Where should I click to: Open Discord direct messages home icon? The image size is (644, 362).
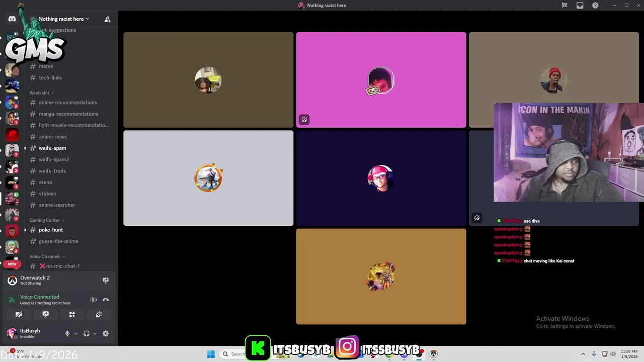[x=12, y=19]
